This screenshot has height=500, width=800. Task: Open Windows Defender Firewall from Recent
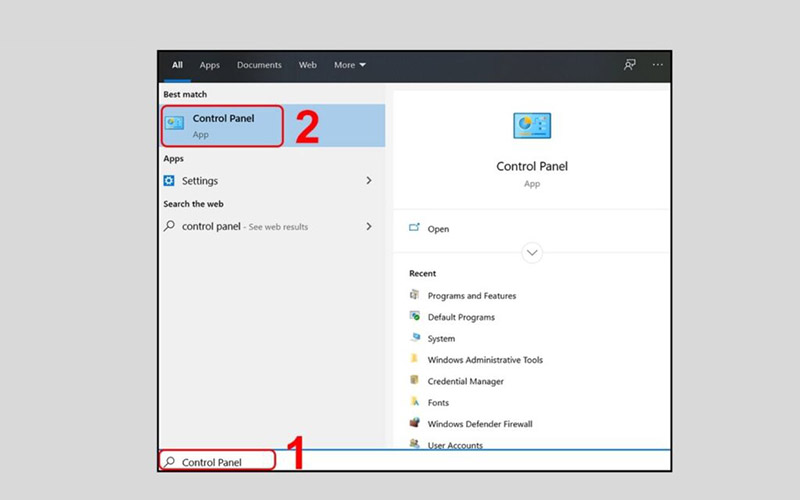tap(480, 424)
